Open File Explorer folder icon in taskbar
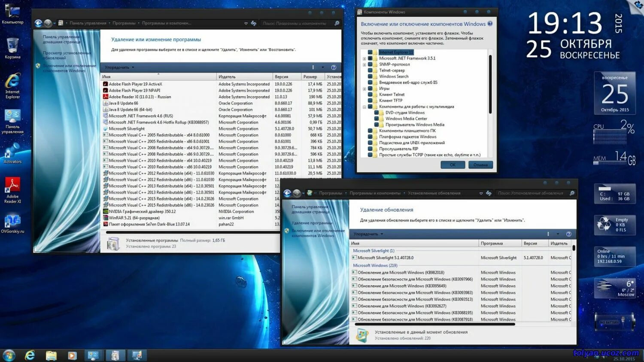The image size is (644, 362). (x=51, y=355)
